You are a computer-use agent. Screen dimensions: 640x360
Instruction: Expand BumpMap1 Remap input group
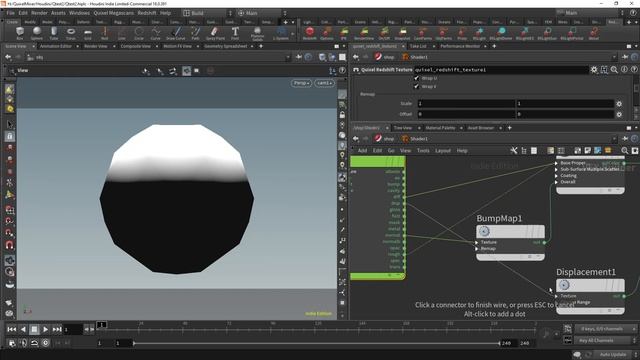[x=476, y=249]
